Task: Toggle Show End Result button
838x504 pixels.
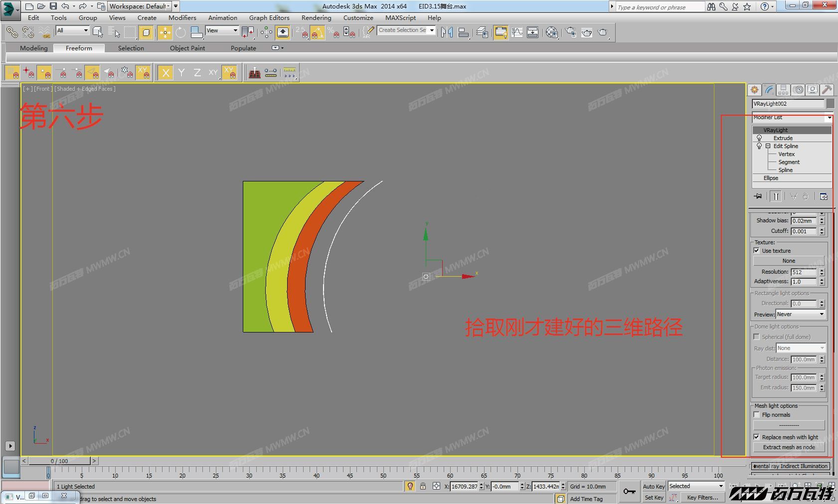Action: [776, 196]
